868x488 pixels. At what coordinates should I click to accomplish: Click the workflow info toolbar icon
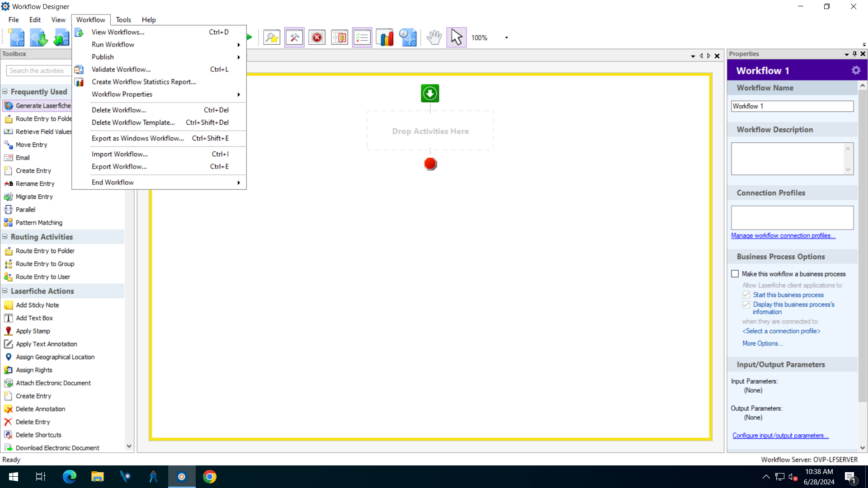[407, 38]
